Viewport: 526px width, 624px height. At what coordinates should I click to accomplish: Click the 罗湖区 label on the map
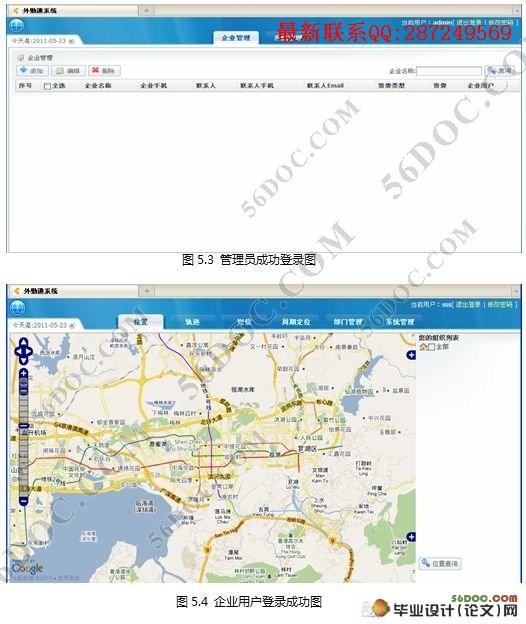pos(308,448)
